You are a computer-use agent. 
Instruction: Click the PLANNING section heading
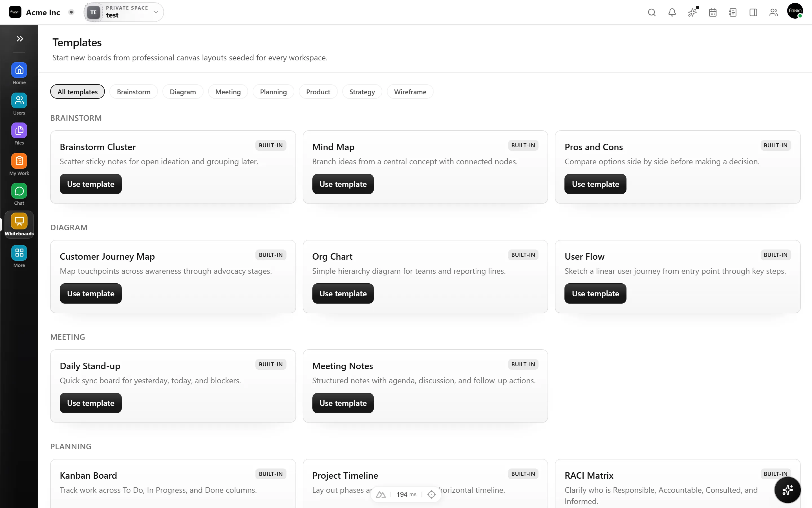coord(71,446)
